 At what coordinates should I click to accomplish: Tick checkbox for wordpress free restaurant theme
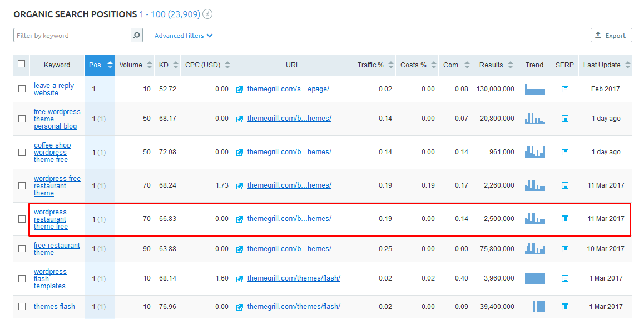[x=22, y=185]
